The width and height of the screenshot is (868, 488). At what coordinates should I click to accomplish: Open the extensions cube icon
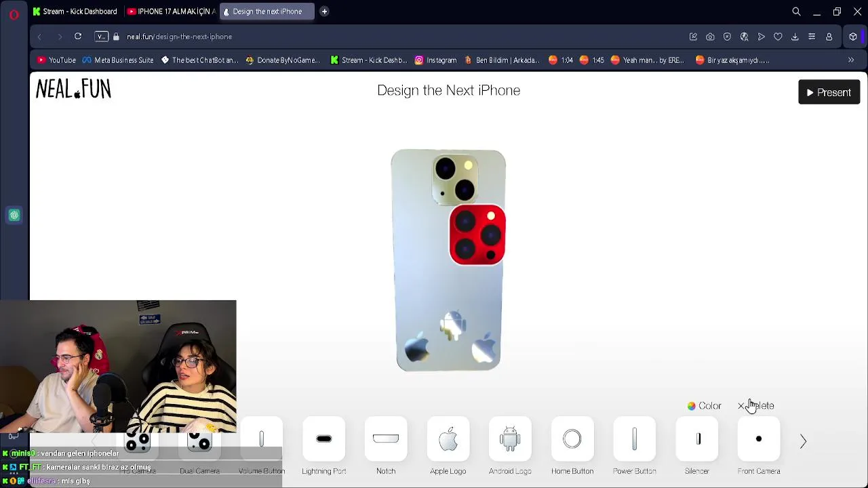click(x=853, y=37)
